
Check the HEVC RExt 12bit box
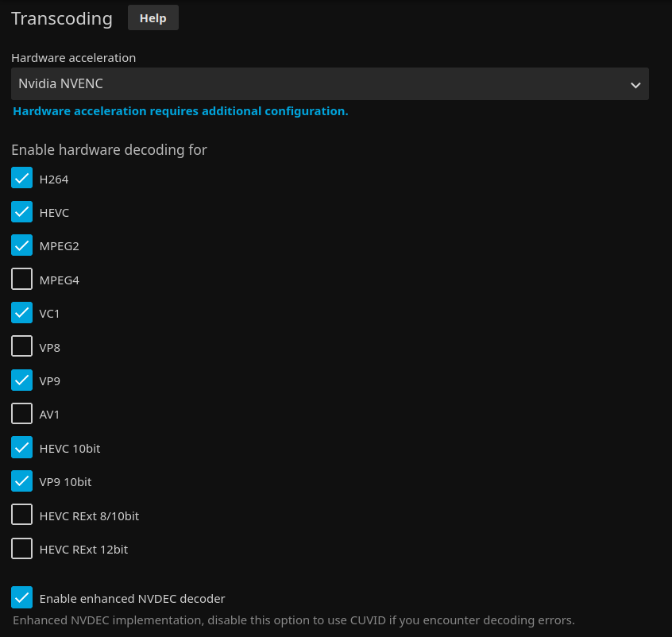[22, 549]
